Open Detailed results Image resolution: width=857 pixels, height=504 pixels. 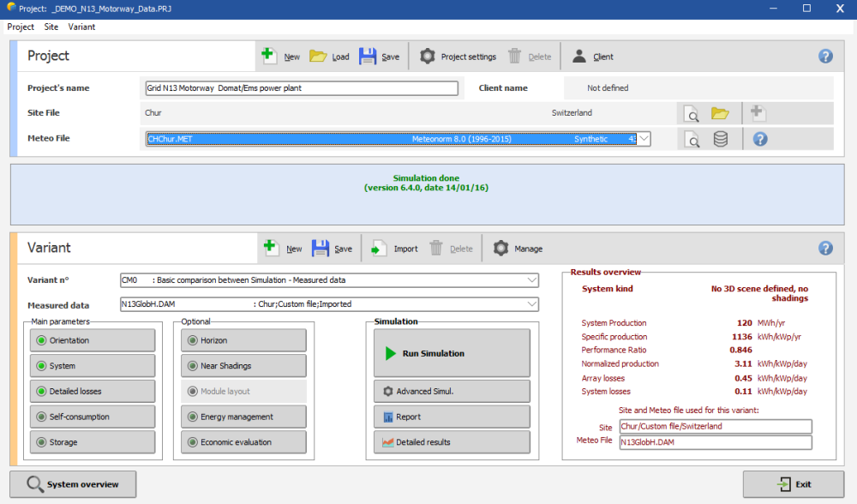(x=452, y=442)
